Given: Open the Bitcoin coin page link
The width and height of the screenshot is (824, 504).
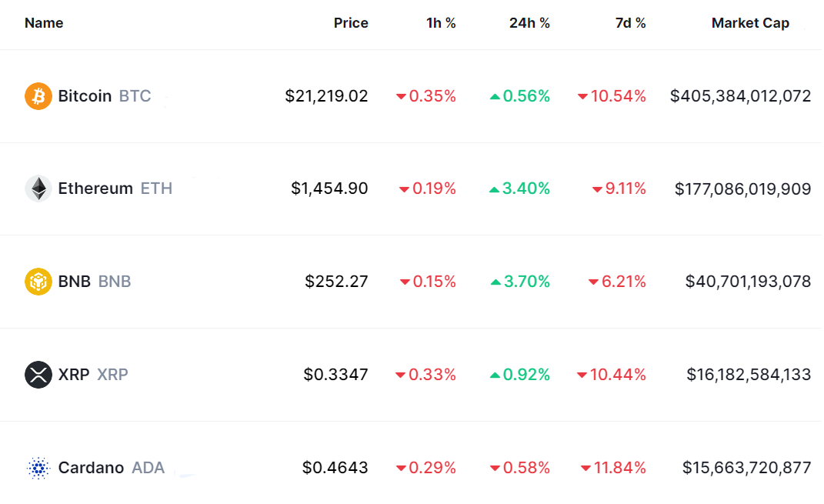Looking at the screenshot, I should click(85, 96).
